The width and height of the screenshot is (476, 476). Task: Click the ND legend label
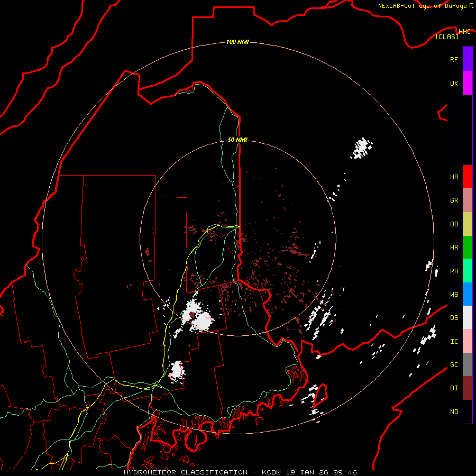pos(454,412)
